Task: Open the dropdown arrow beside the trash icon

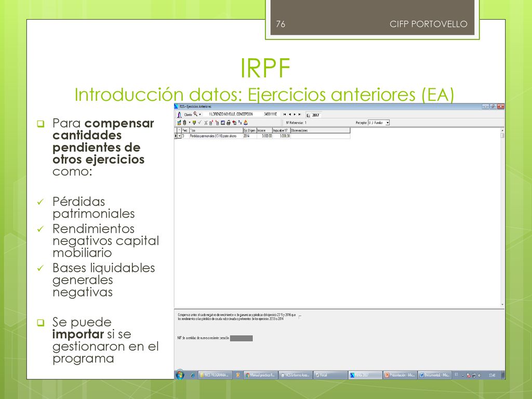Action: pyautogui.click(x=189, y=123)
